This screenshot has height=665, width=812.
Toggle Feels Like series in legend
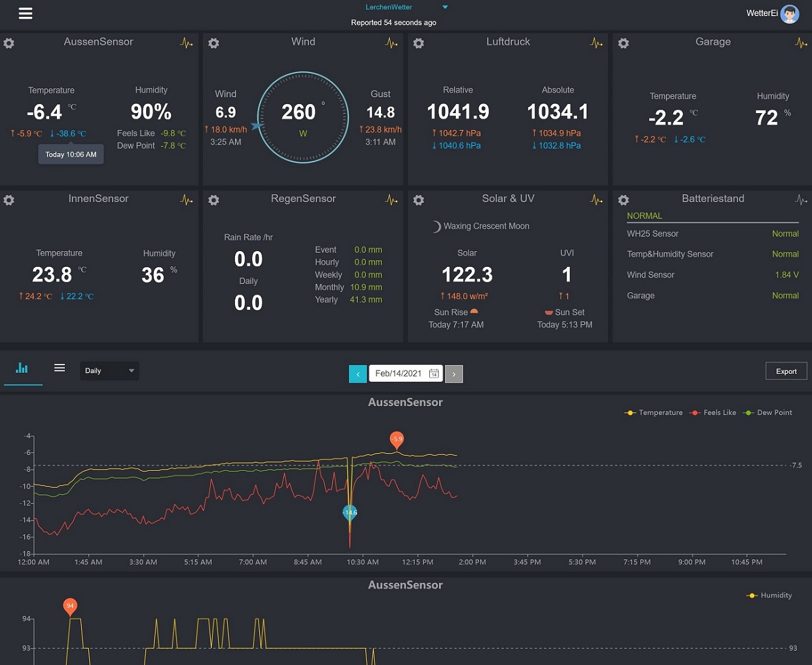click(x=712, y=412)
